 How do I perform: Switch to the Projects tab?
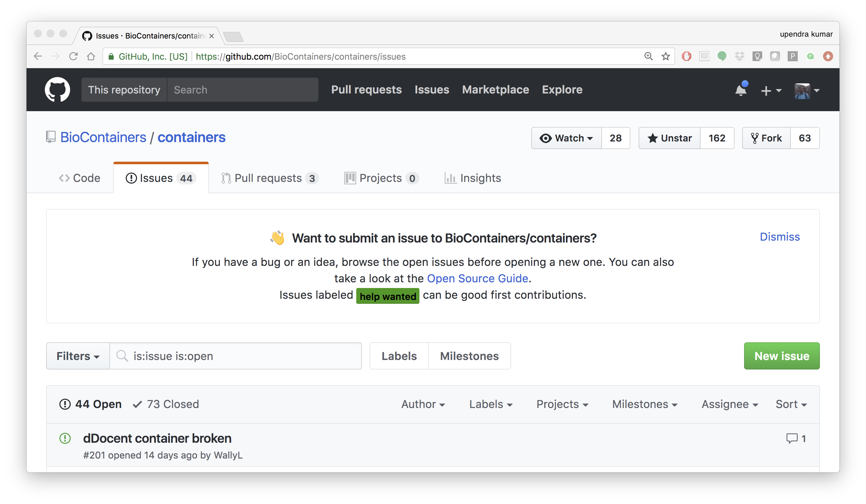pyautogui.click(x=382, y=178)
